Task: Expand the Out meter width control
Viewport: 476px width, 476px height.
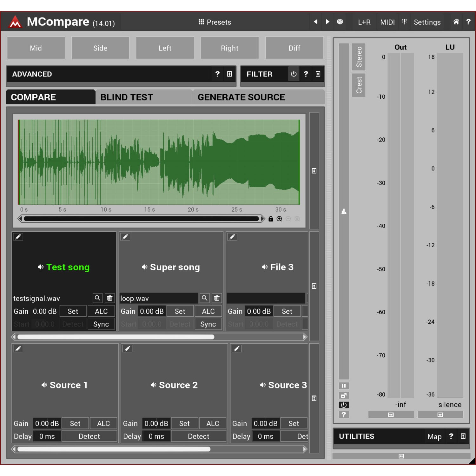Action: click(391, 415)
